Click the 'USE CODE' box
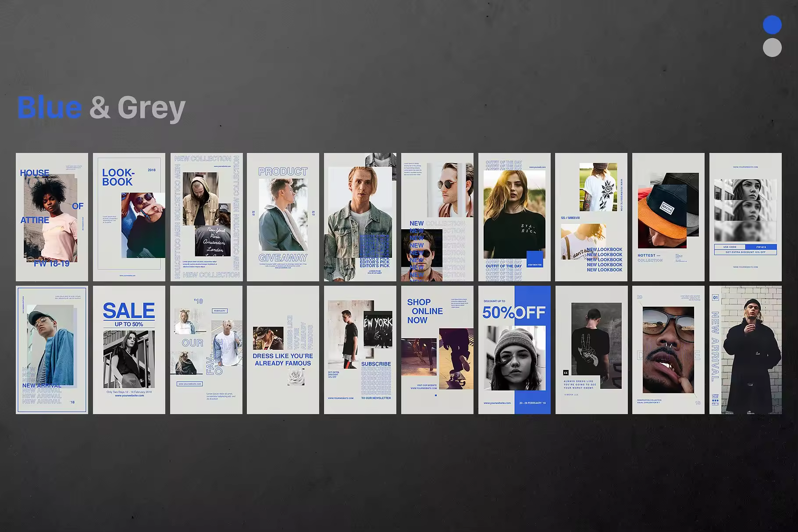The image size is (798, 532). pyautogui.click(x=730, y=247)
